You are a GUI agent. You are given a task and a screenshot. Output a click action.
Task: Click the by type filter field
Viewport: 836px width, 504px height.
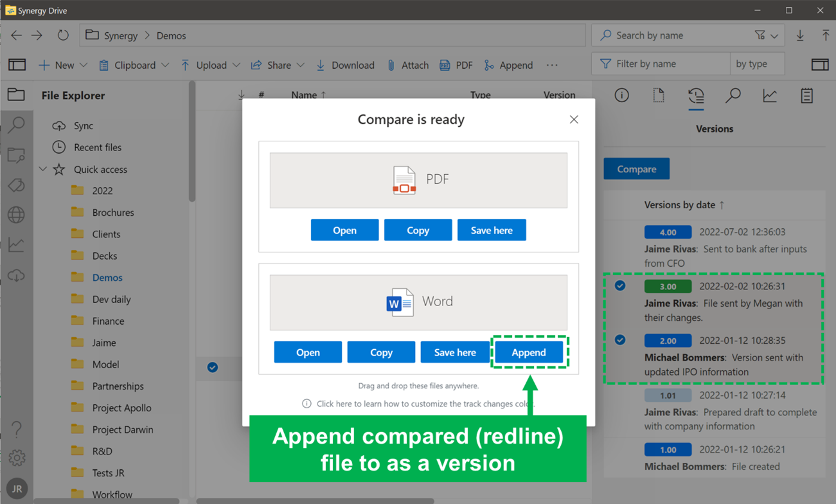757,63
